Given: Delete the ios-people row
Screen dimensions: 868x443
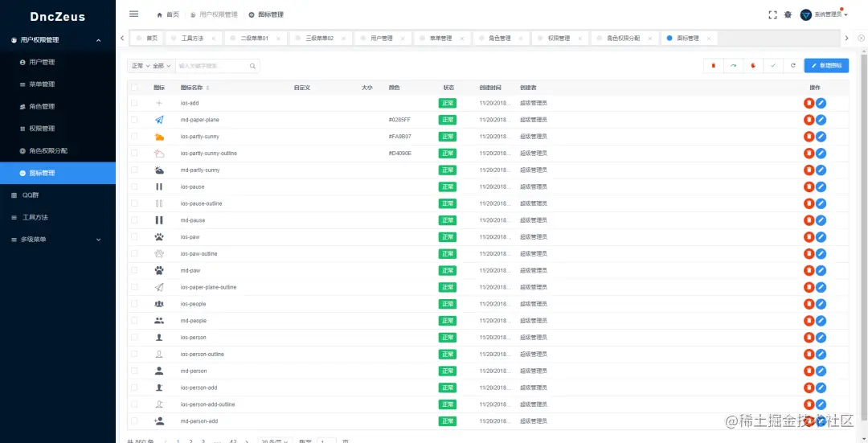Looking at the screenshot, I should [809, 304].
